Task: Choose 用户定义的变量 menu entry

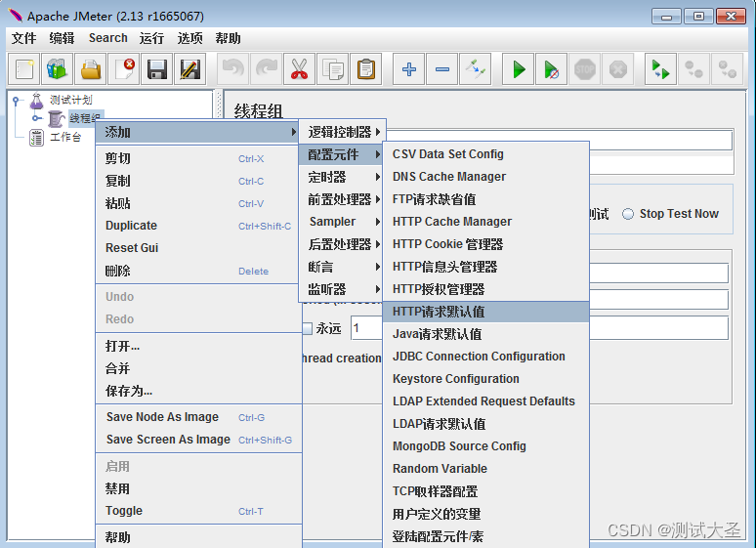Action: pos(486,514)
